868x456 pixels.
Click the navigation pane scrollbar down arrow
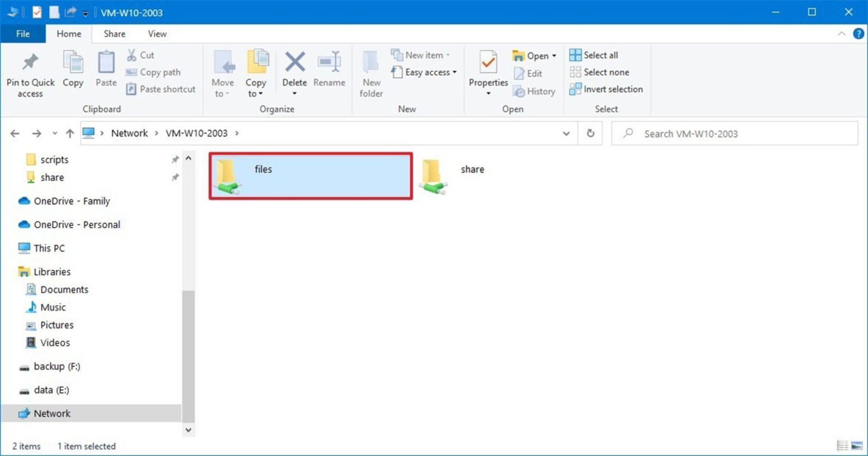point(189,430)
